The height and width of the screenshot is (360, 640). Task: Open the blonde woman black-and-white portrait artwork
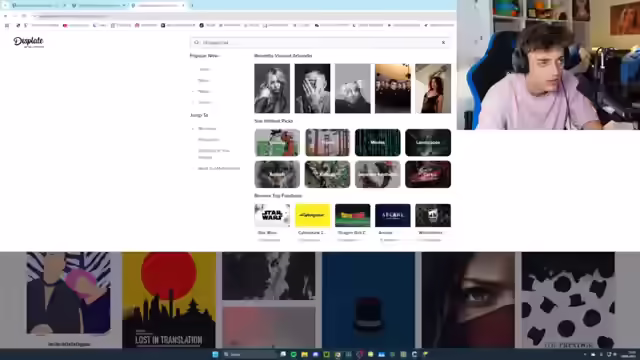click(x=272, y=88)
